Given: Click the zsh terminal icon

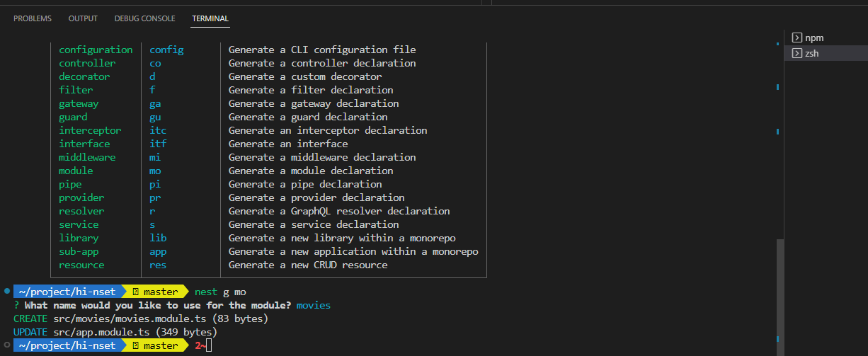Looking at the screenshot, I should [x=796, y=54].
